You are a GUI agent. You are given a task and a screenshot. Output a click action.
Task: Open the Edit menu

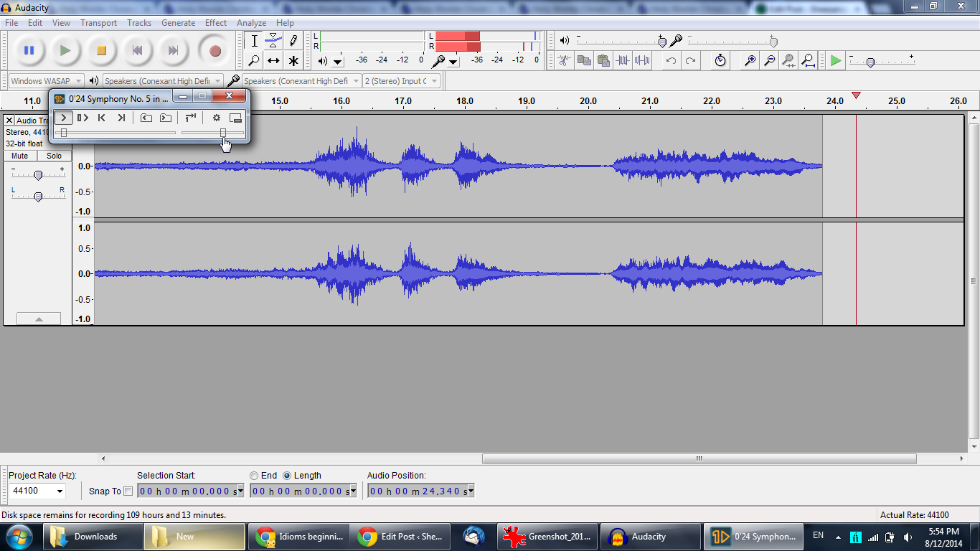coord(35,23)
